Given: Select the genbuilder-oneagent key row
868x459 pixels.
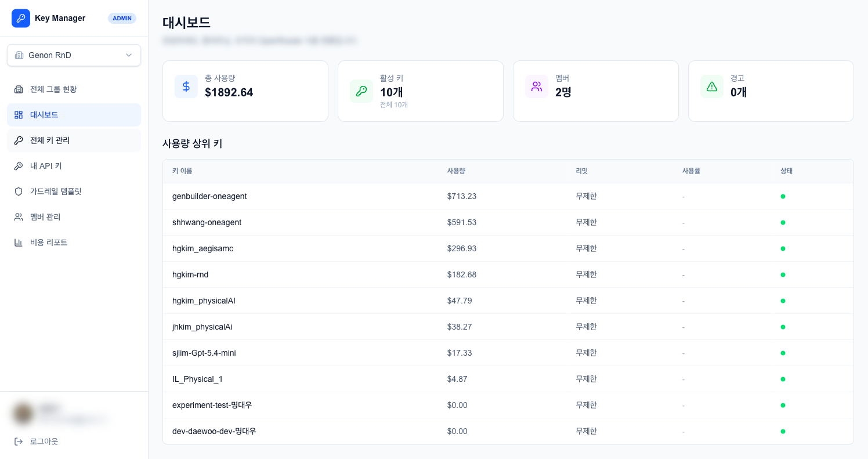Looking at the screenshot, I should (209, 196).
